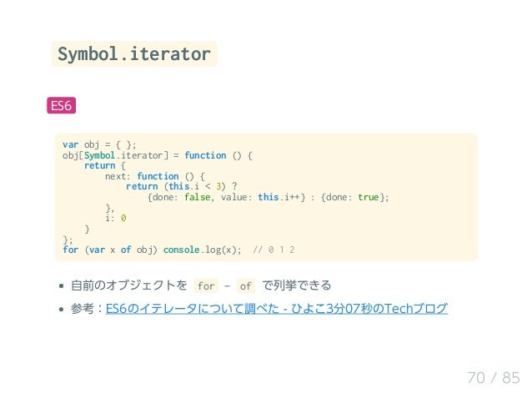Click 'Symbol' in the obj[Symbol.iterator] line
This screenshot has height=399, width=532.
click(99, 155)
